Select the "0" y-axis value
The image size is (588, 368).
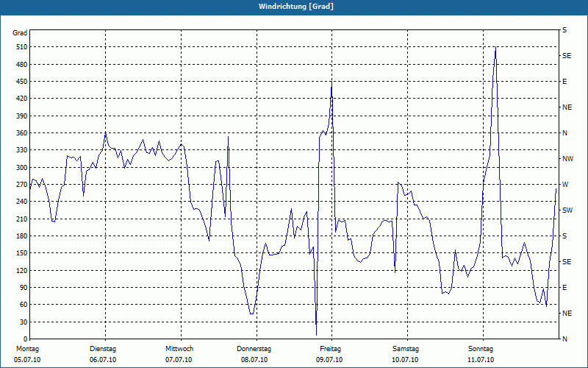pyautogui.click(x=25, y=339)
